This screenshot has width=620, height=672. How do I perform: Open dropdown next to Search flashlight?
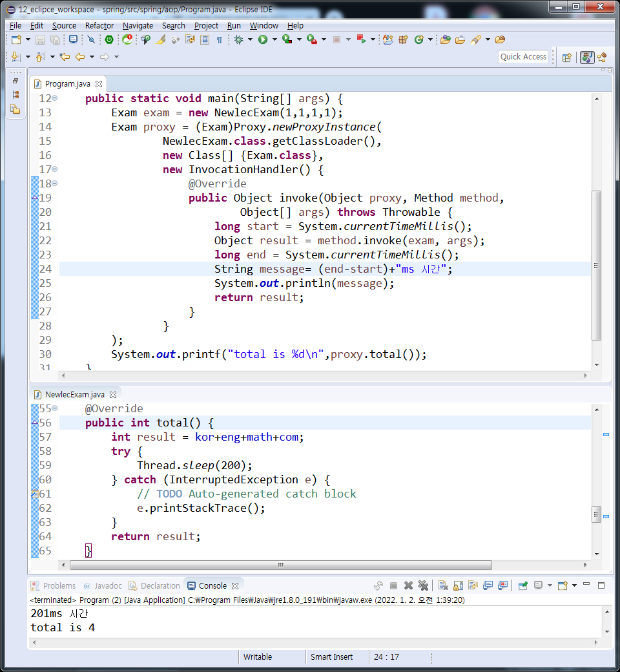pyautogui.click(x=488, y=40)
